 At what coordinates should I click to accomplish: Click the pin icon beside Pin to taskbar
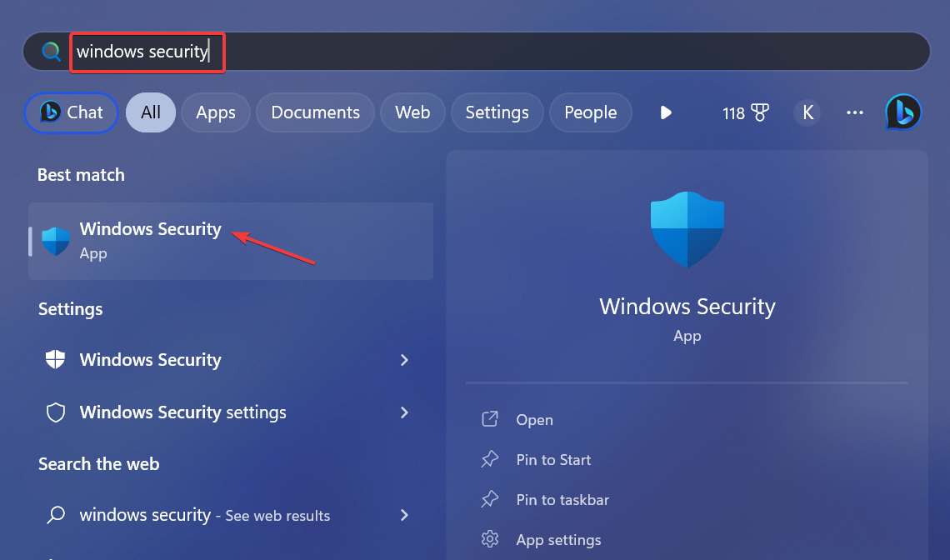(489, 499)
